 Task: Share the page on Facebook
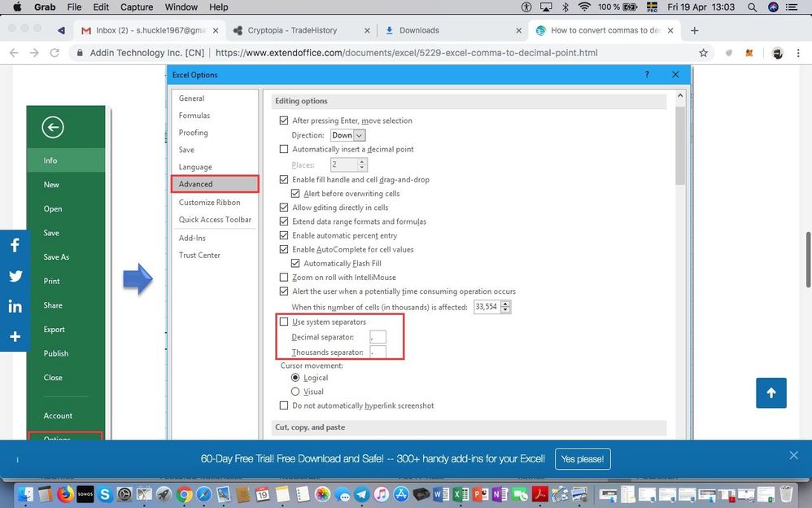tap(15, 245)
